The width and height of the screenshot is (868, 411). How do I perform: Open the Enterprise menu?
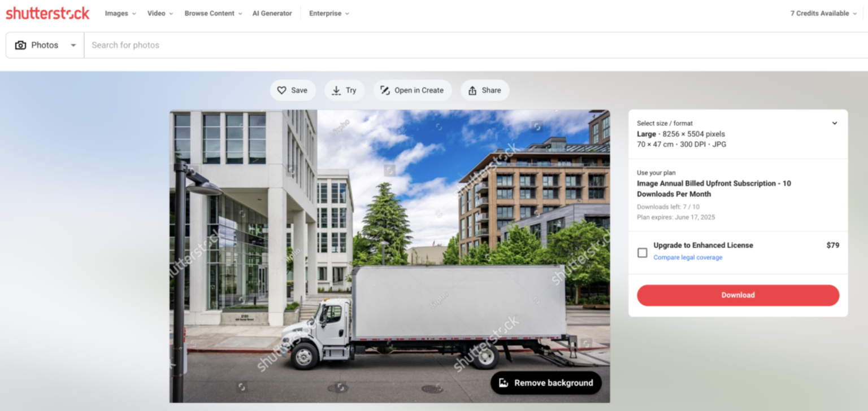(x=329, y=14)
